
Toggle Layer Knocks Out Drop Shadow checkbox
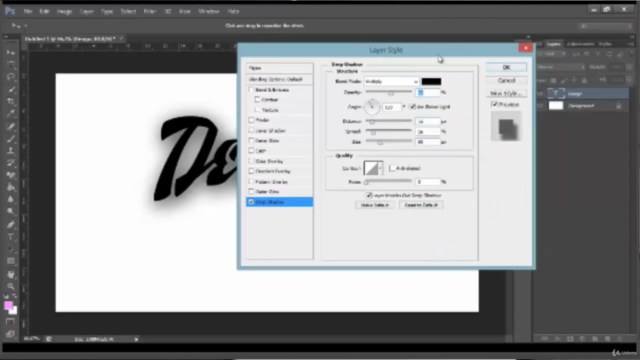[x=369, y=195]
